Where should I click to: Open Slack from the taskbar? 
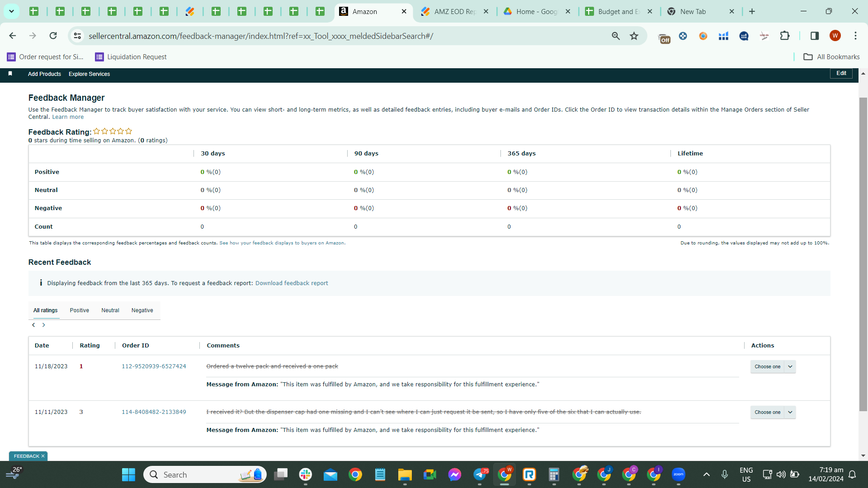tap(306, 474)
